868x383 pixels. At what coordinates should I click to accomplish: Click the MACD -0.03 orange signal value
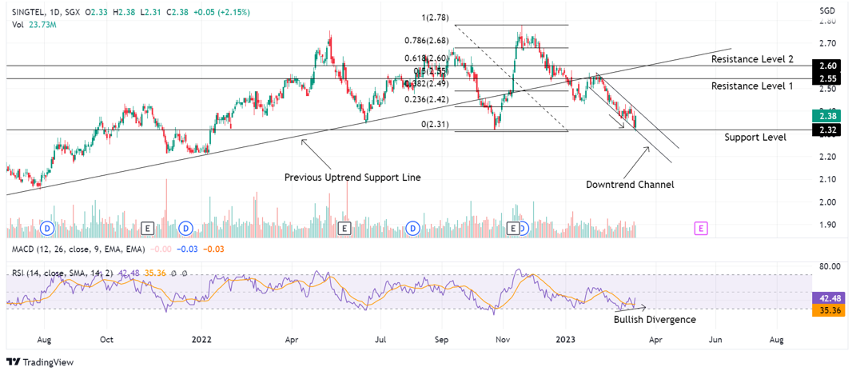213,249
